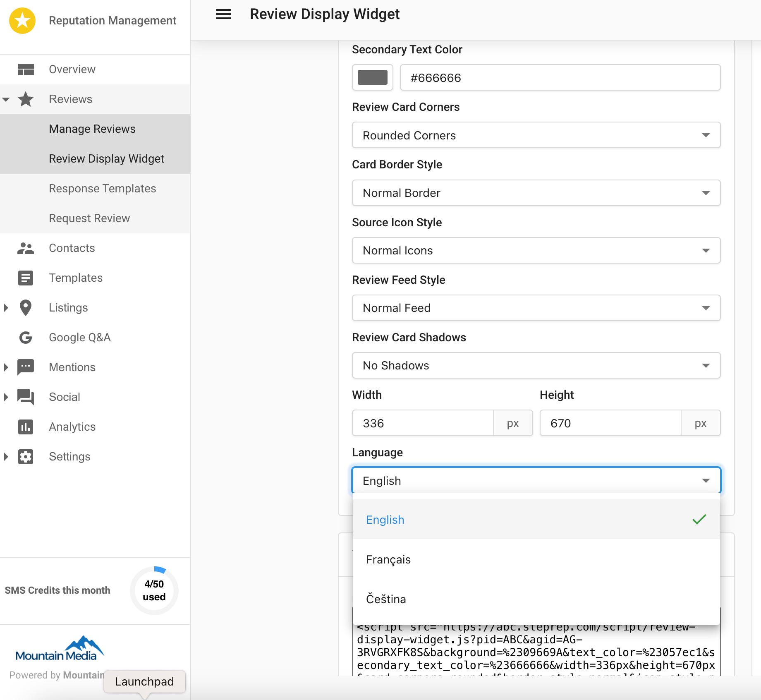
Task: Open Request Review
Action: [95, 218]
